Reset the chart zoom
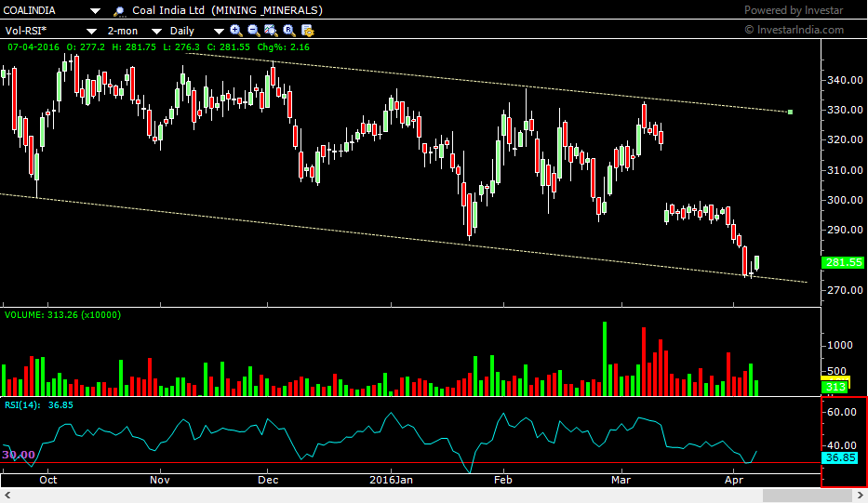This screenshot has height=503, width=868. [x=289, y=31]
